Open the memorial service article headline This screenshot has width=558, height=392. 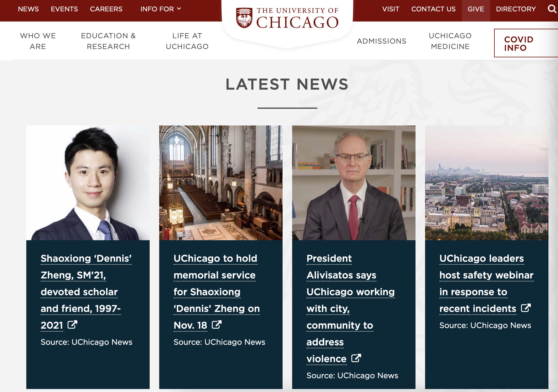click(x=217, y=292)
